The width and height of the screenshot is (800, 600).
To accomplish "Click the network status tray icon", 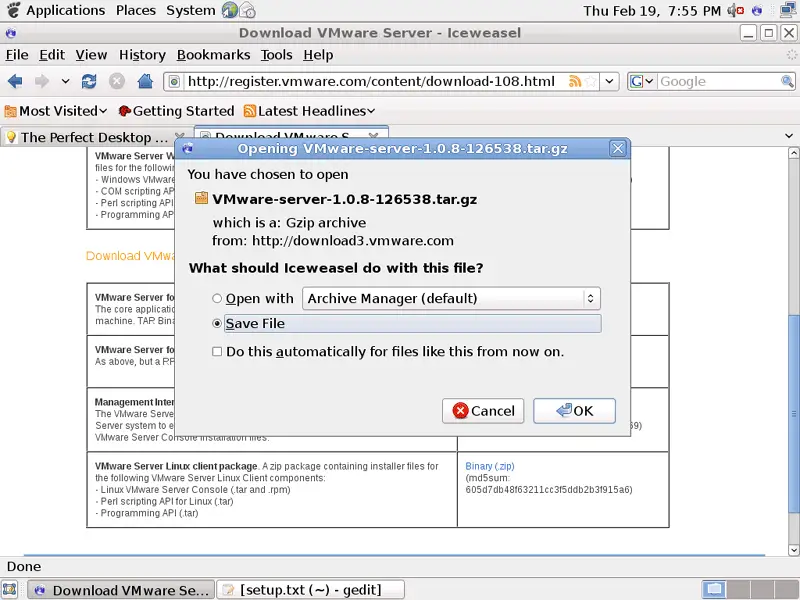I will pos(789,10).
